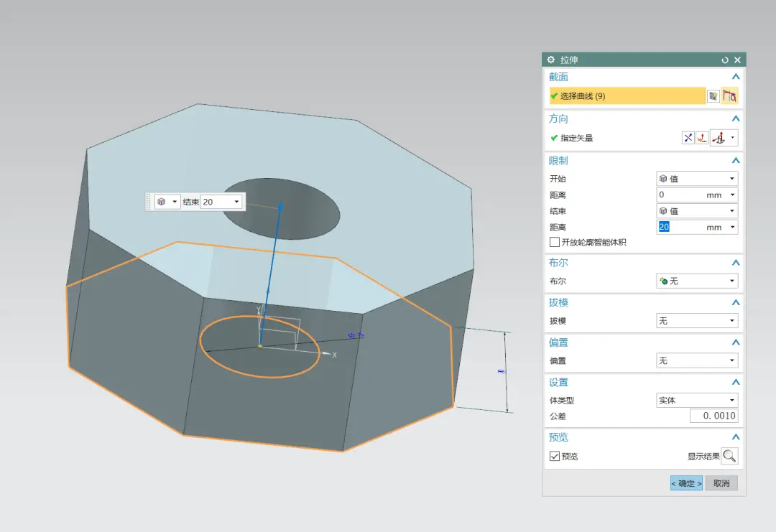The width and height of the screenshot is (776, 532).
Task: Open the dropdown arrow of on-screen 结束 20 field
Action: (236, 202)
